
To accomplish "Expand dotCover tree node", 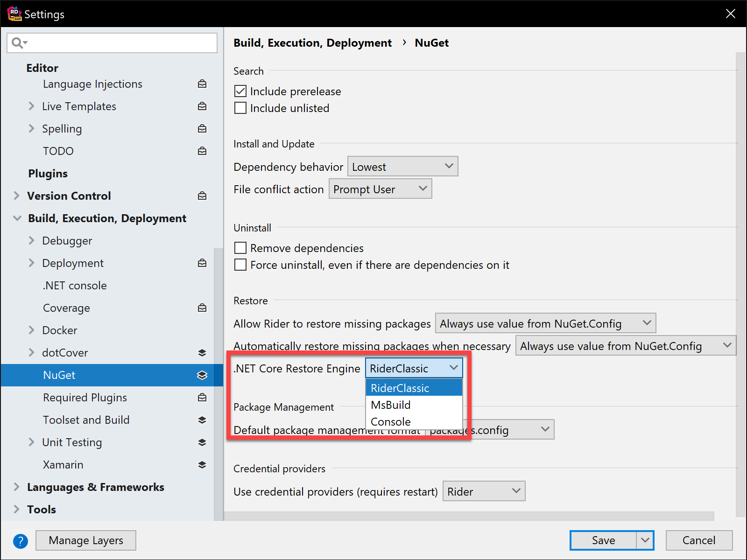I will [x=31, y=352].
